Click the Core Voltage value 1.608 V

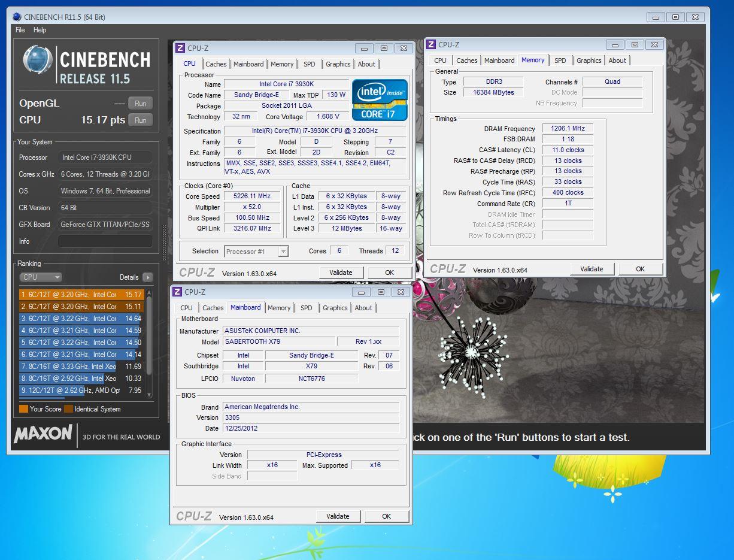click(x=327, y=117)
